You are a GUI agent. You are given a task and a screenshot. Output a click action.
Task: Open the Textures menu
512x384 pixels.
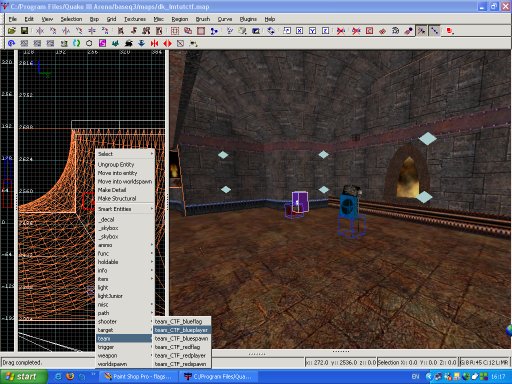(135, 19)
